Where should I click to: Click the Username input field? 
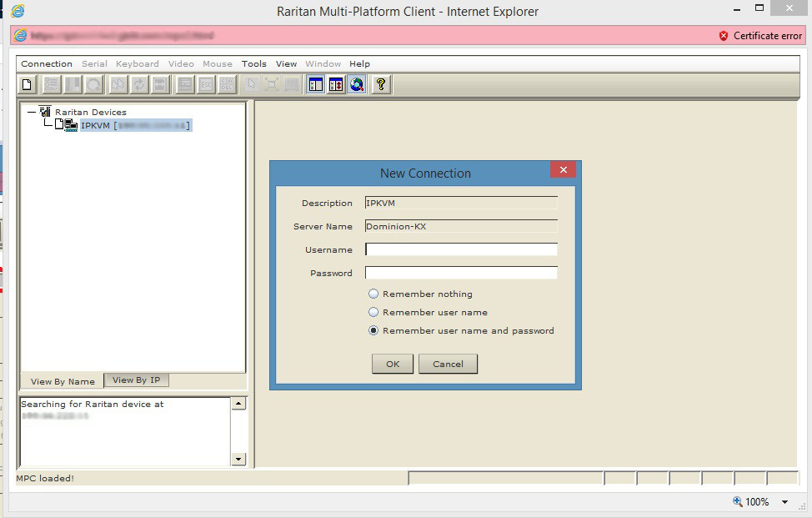pyautogui.click(x=461, y=249)
